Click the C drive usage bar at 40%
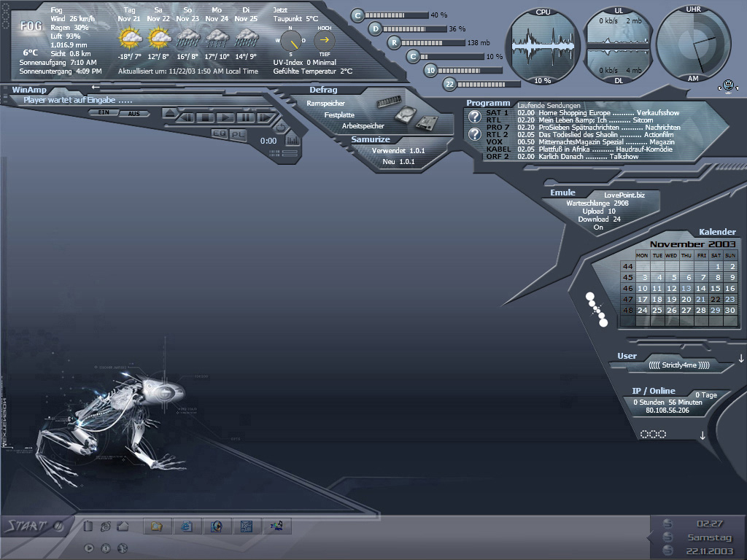 pyautogui.click(x=397, y=15)
